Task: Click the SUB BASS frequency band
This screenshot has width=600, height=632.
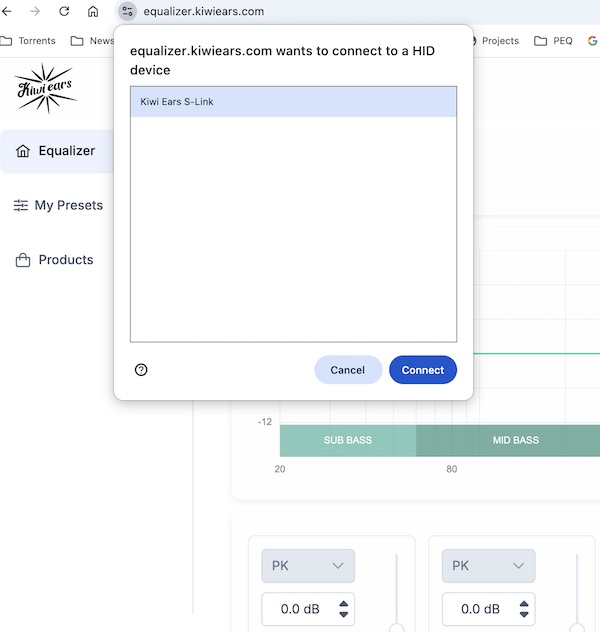Action: 348,440
